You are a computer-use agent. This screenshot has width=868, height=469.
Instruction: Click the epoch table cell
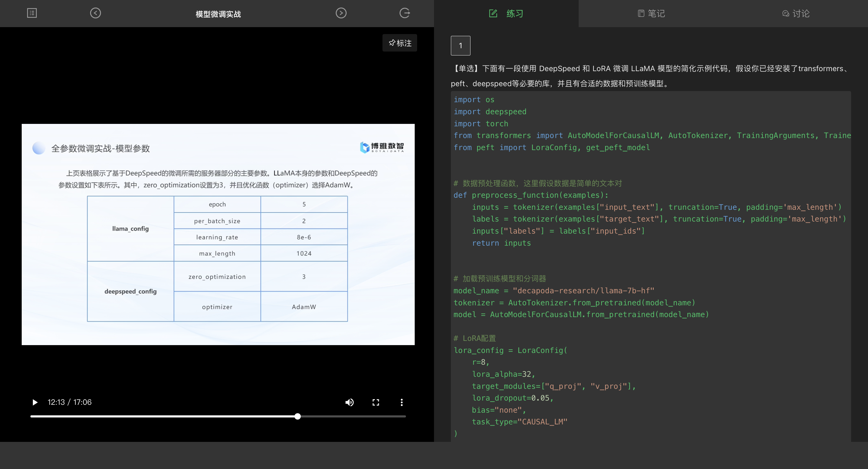217,204
